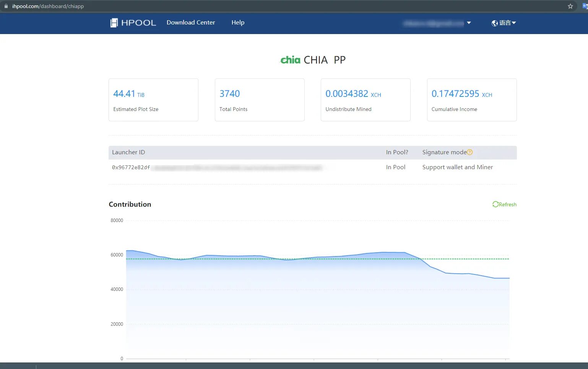Expand the account email dropdown arrow
588x369 pixels.
469,23
